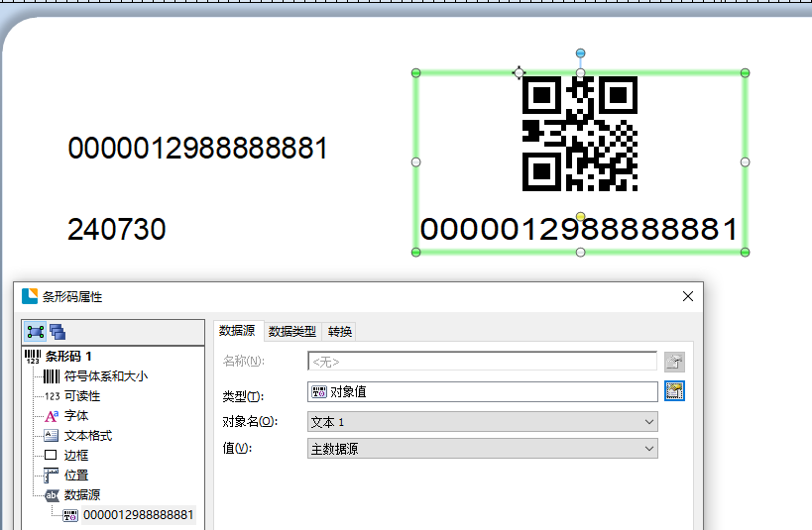Viewport: 812px width, 530px height.
Task: Switch to 数据源 tab
Action: tap(237, 331)
